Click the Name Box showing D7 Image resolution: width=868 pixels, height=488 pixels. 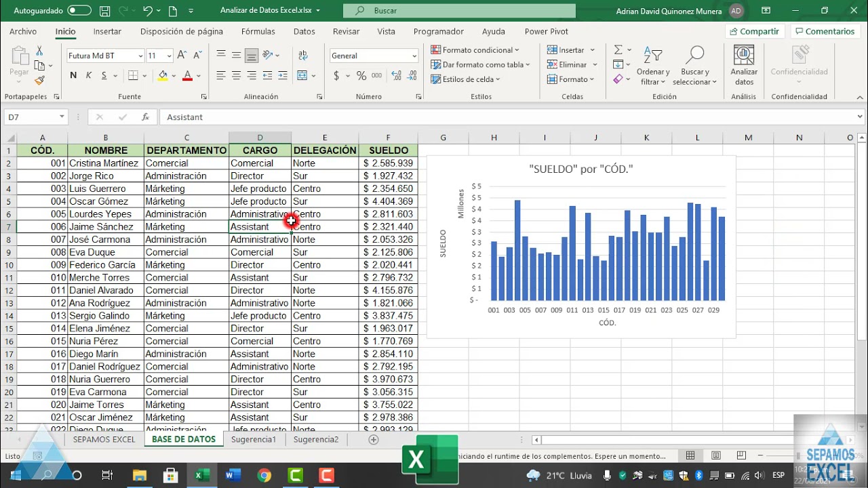coord(36,117)
